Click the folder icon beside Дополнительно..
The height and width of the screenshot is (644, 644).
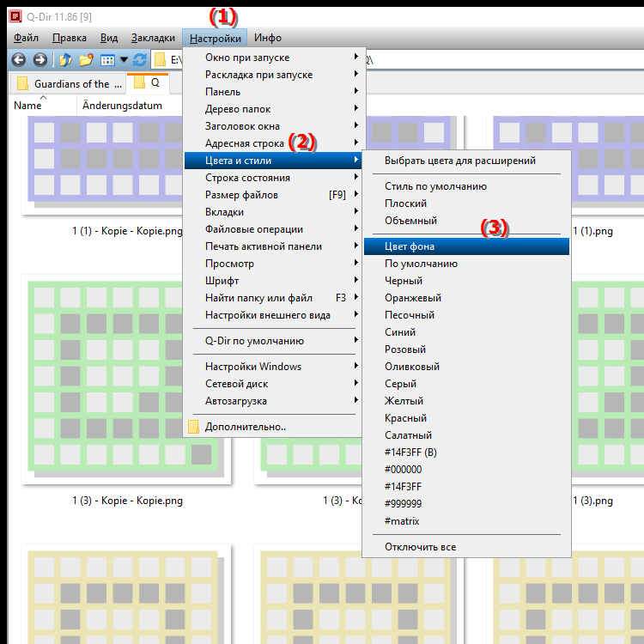193,427
